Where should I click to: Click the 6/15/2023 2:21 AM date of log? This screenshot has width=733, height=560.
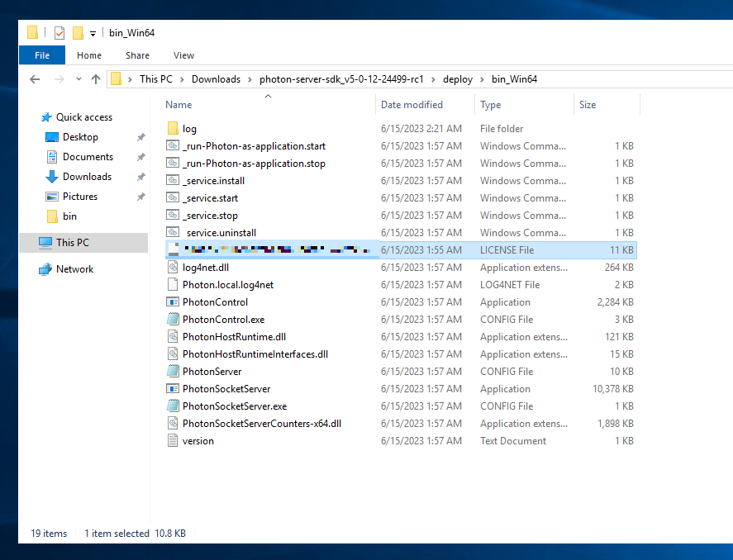(x=421, y=129)
